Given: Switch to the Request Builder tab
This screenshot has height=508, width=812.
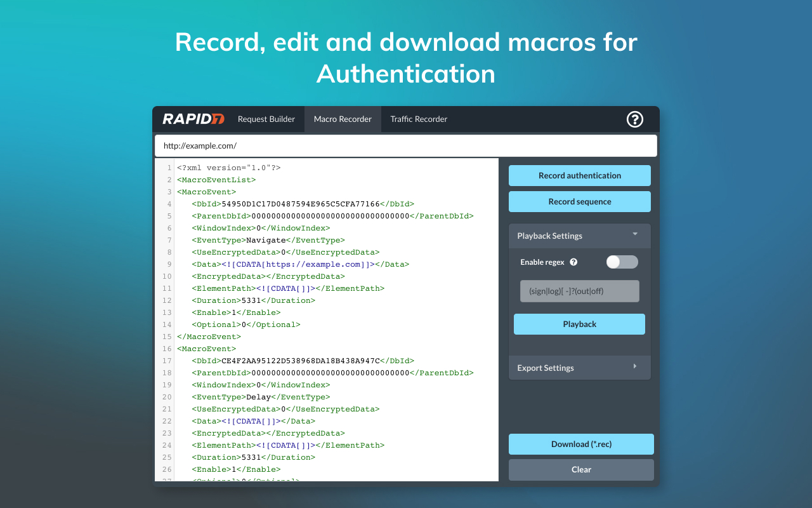Looking at the screenshot, I should tap(266, 119).
